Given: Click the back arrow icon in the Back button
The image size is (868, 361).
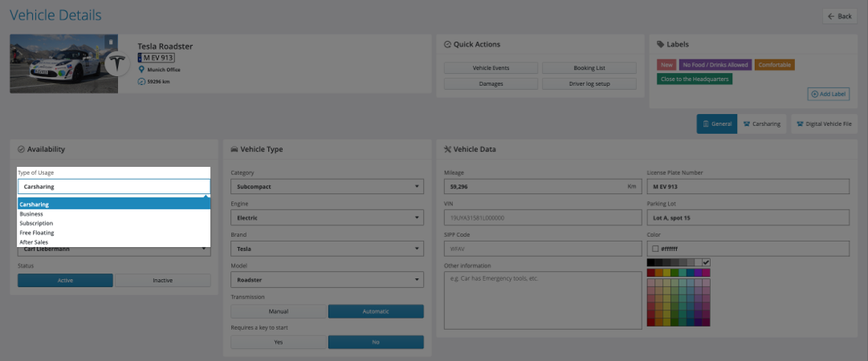Looking at the screenshot, I should coord(831,16).
